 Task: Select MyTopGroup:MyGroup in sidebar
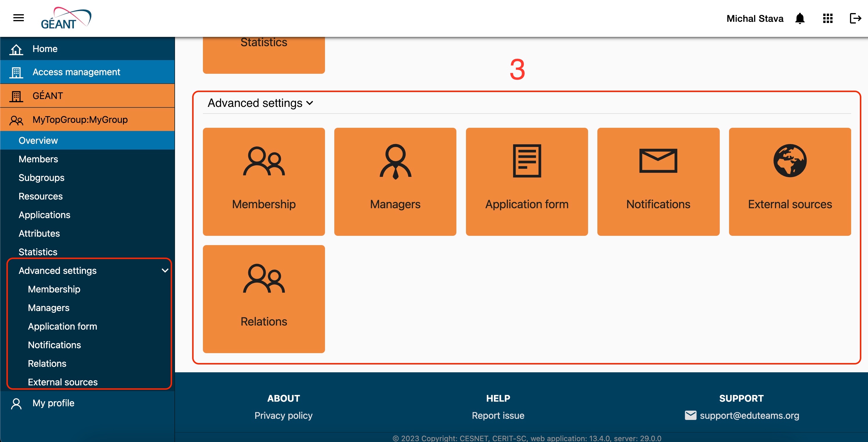point(87,120)
